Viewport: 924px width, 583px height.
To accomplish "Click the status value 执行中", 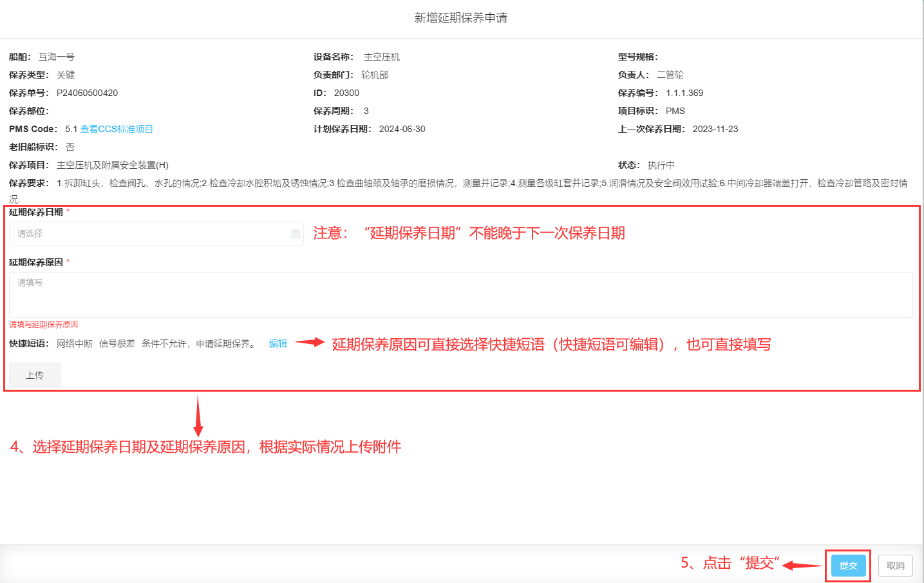I will pos(661,165).
